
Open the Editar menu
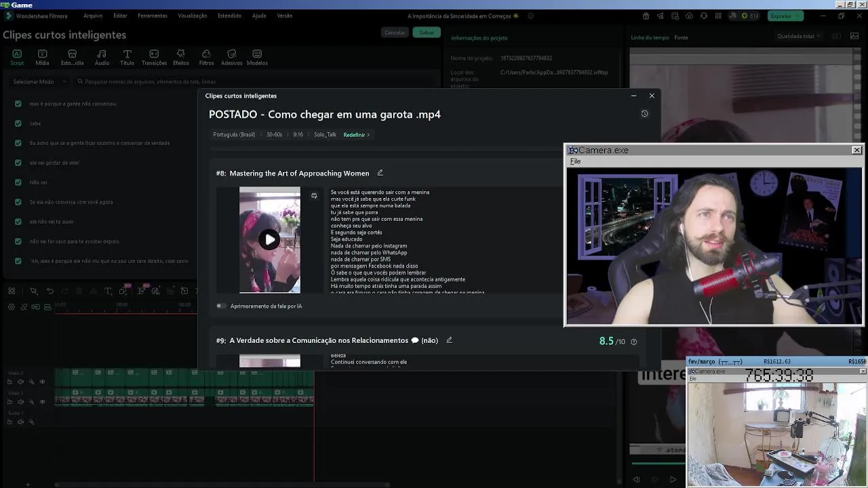(120, 16)
